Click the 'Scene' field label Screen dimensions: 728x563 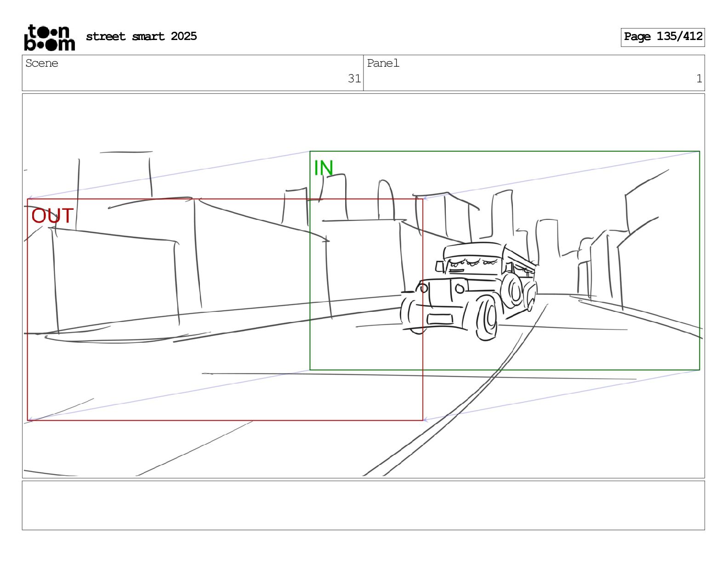42,63
